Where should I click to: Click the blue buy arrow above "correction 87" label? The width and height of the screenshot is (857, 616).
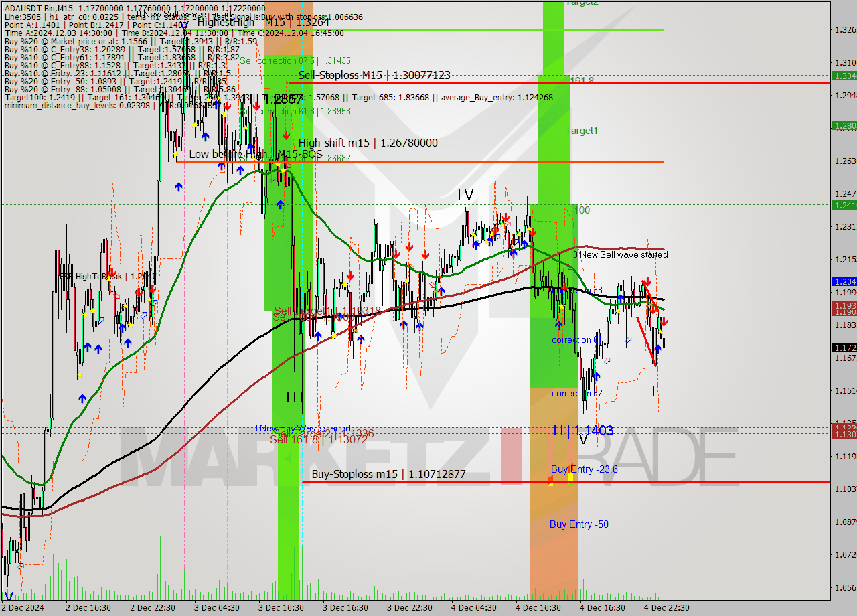click(597, 375)
